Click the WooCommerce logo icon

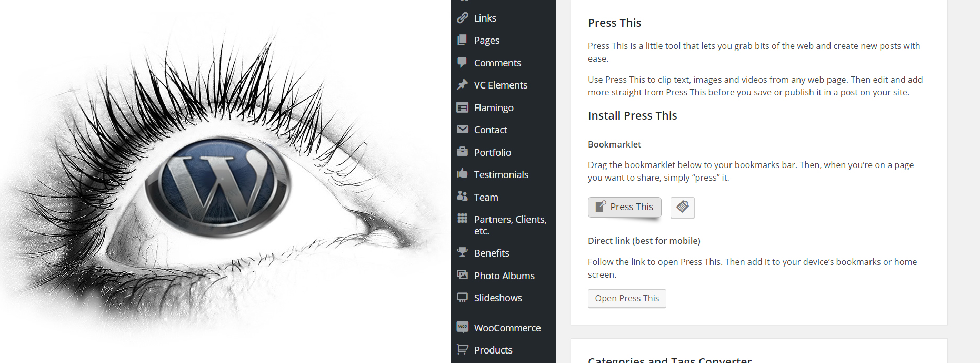click(x=463, y=327)
